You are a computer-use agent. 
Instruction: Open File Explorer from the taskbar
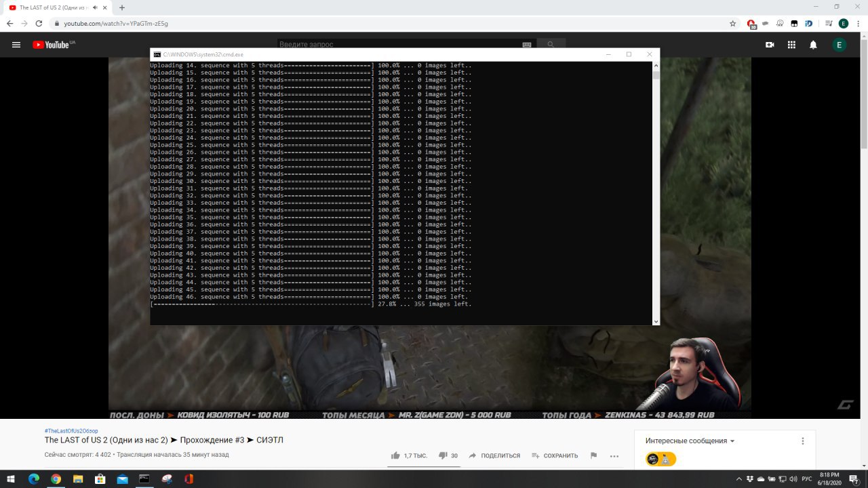[x=78, y=479]
